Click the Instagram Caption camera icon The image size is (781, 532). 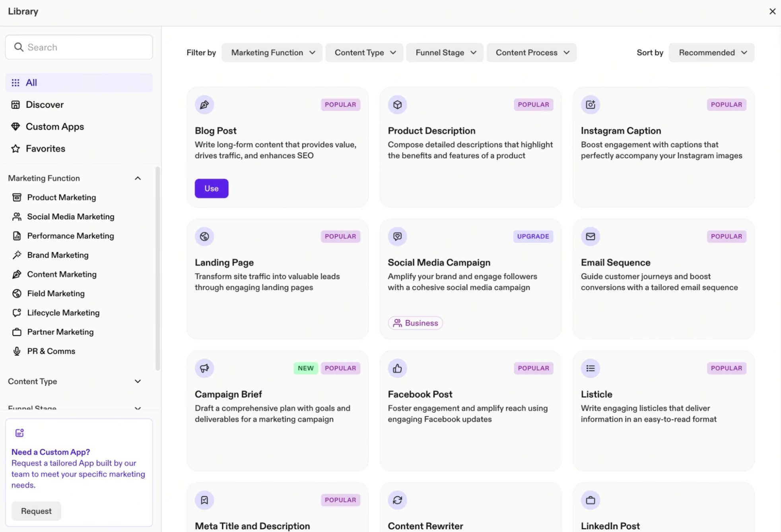[x=591, y=104]
